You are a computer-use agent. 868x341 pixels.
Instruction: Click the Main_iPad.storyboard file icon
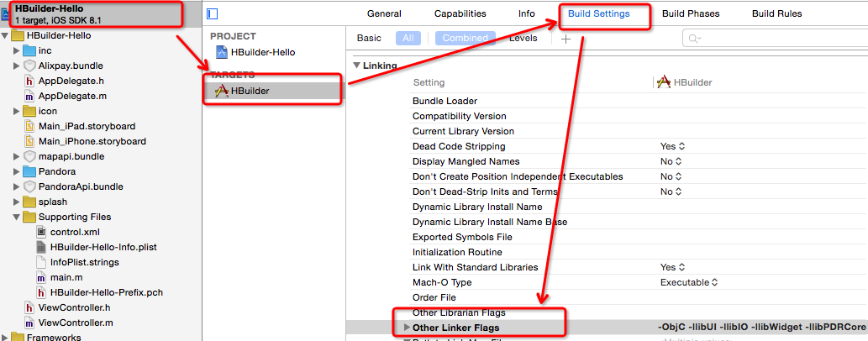click(29, 126)
